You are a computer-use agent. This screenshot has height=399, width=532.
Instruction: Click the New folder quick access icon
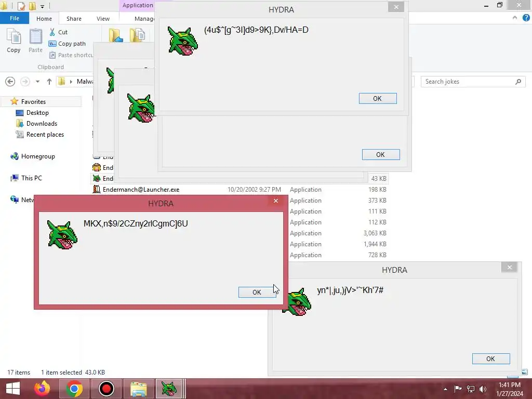[32, 6]
